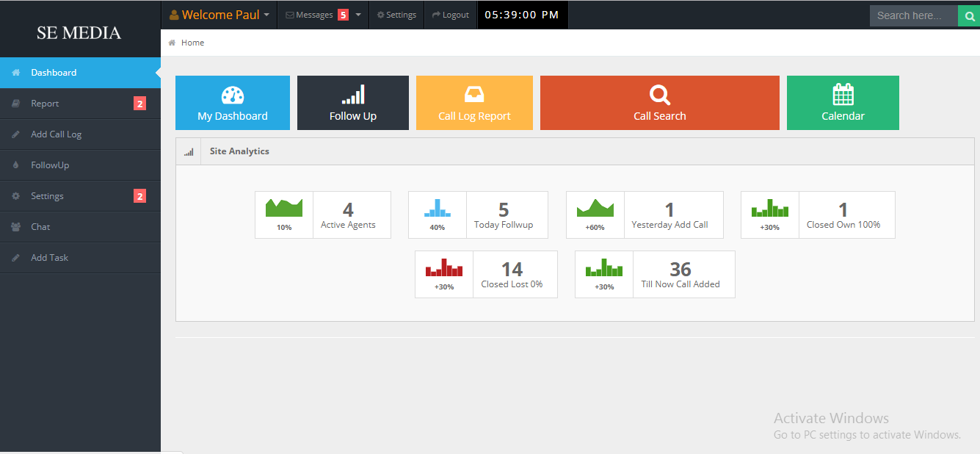Open the Messages dropdown with 5 badge
This screenshot has height=454, width=980.
[323, 15]
